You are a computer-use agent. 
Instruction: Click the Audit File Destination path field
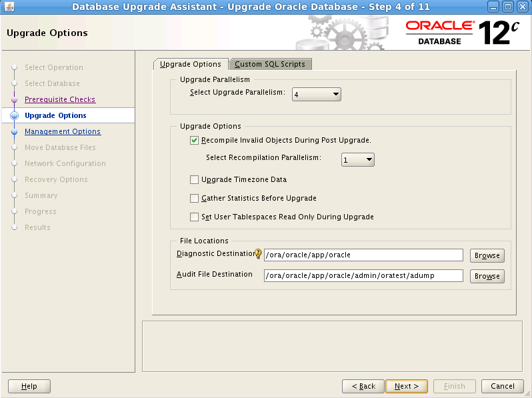click(x=363, y=275)
